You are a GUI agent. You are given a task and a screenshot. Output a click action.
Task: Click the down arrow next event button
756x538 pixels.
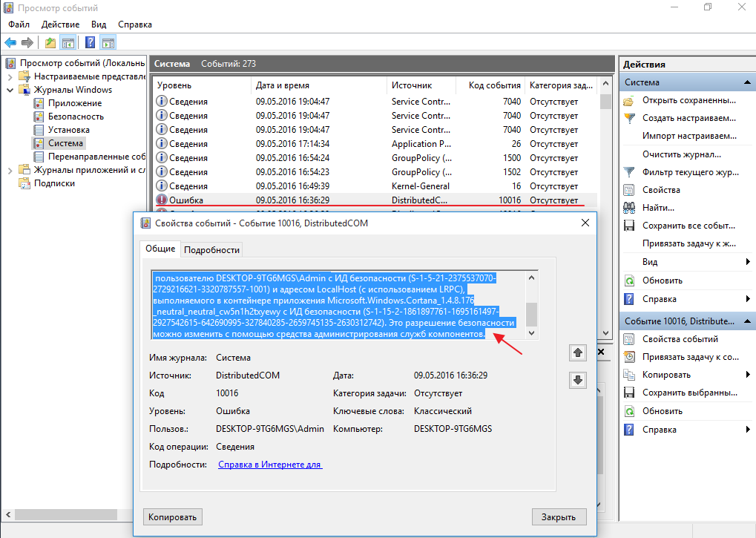pyautogui.click(x=578, y=380)
